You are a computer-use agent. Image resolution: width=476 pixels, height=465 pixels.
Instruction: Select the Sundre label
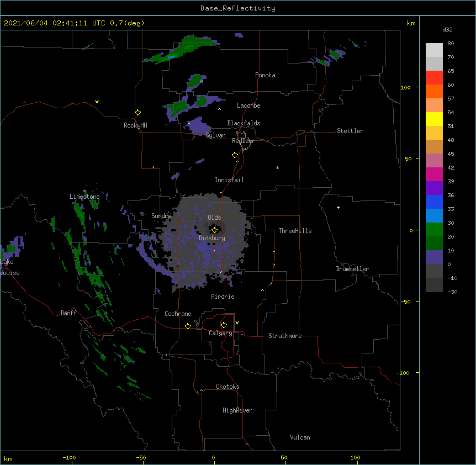point(161,216)
